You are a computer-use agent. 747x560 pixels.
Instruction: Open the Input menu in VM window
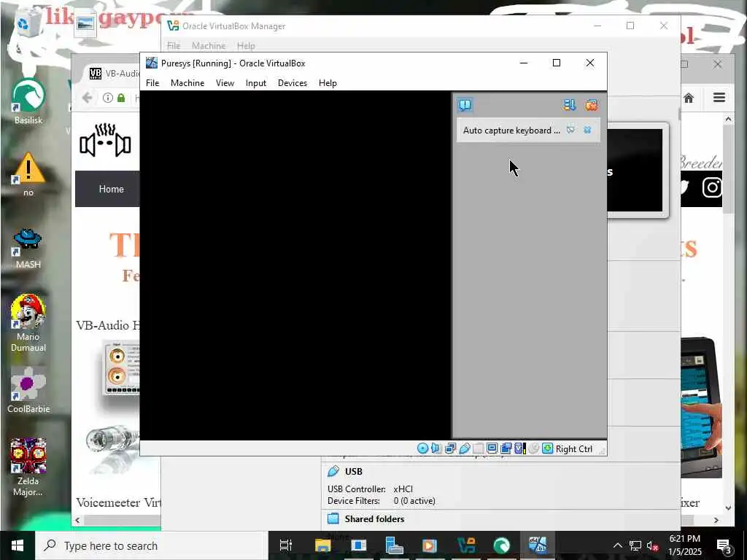tap(256, 83)
